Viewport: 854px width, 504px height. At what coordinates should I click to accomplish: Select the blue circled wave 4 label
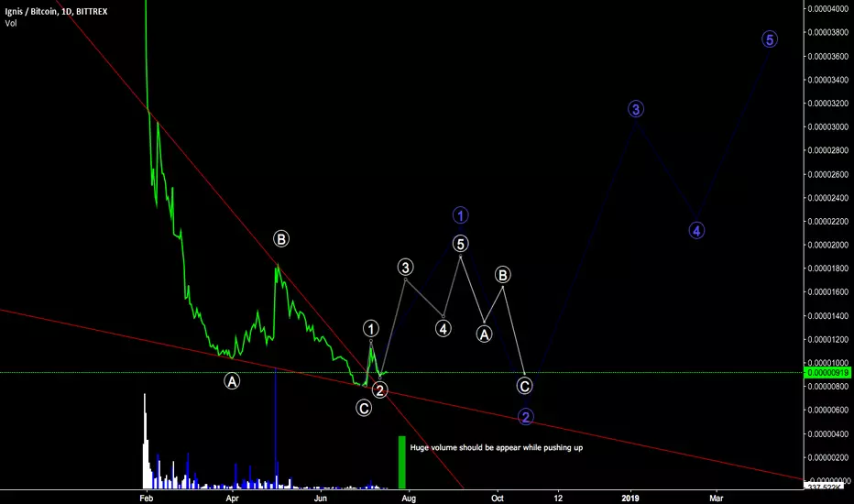pos(696,231)
